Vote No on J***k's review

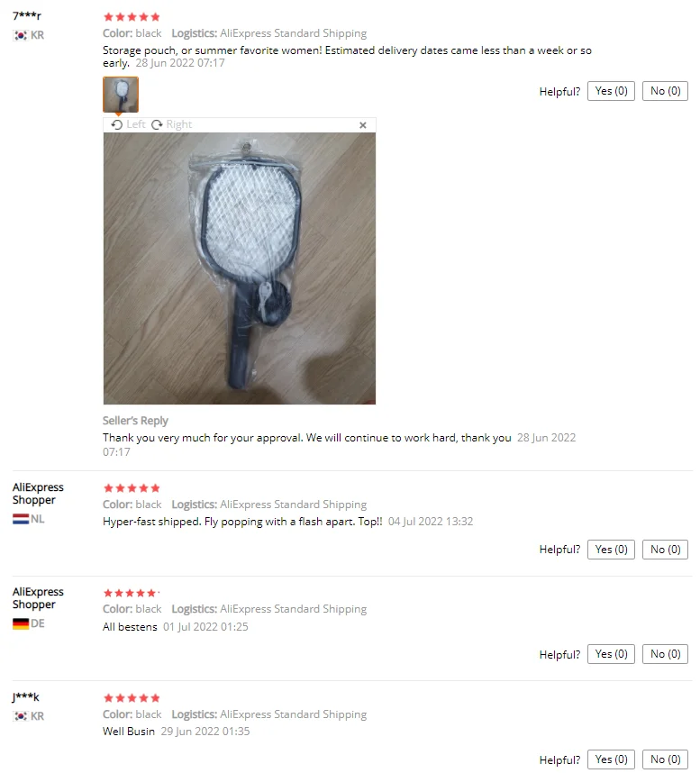pos(665,759)
